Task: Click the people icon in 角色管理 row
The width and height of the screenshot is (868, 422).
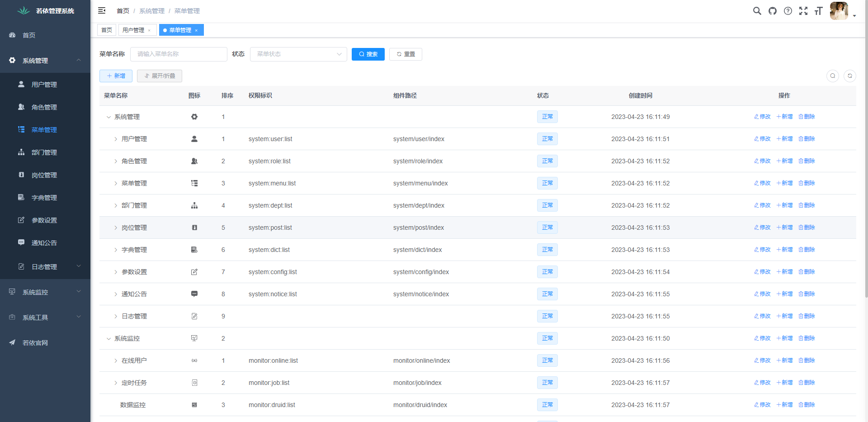Action: coord(194,161)
